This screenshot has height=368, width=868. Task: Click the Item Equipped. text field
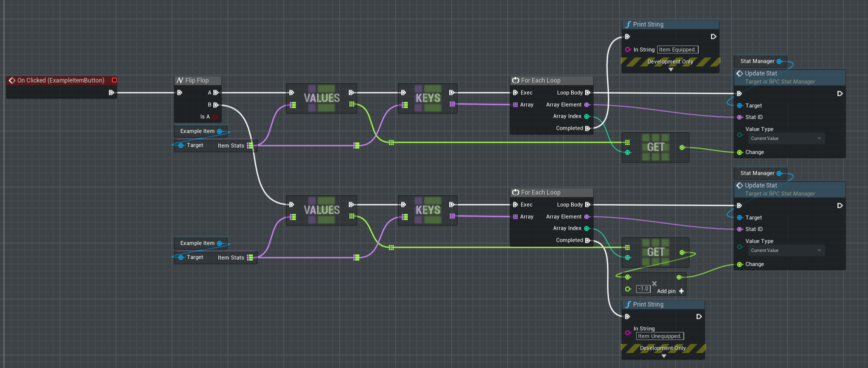(x=677, y=49)
